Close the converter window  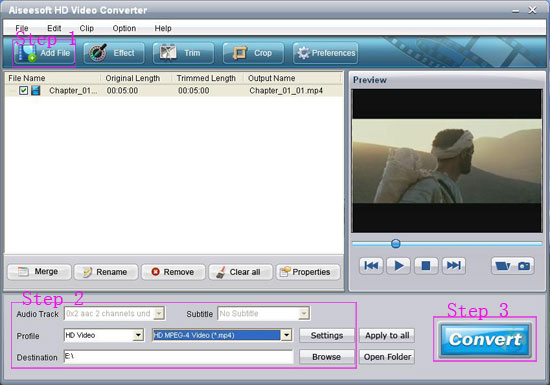pos(532,11)
